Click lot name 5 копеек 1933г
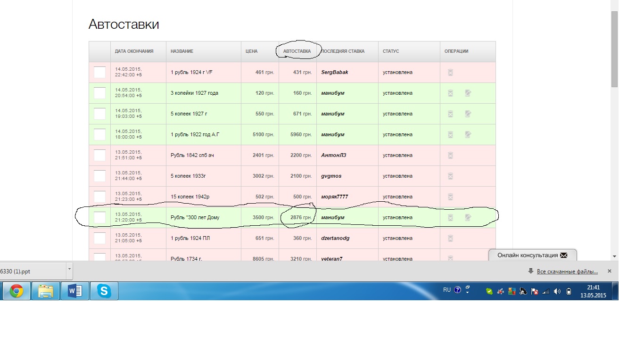This screenshot has width=644, height=362. tap(189, 176)
